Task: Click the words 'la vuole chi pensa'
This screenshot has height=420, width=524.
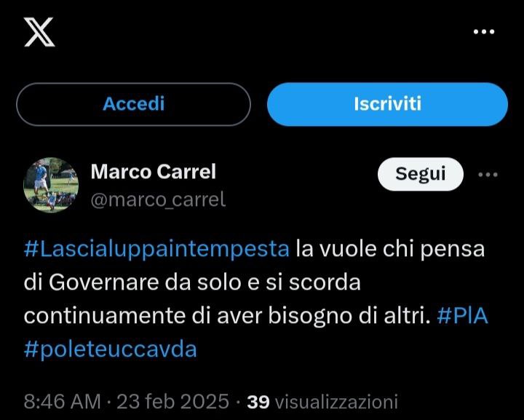Action: [390, 249]
